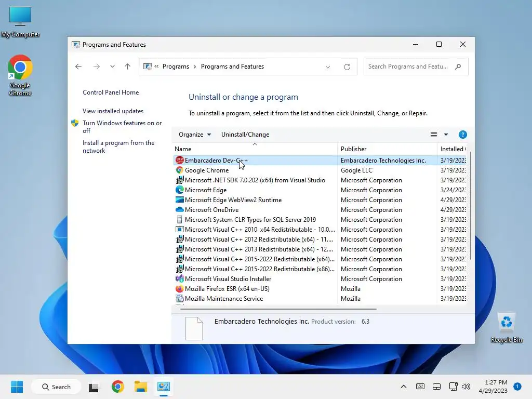This screenshot has width=532, height=399.
Task: Click the taskbar Search box
Action: [x=56, y=387]
